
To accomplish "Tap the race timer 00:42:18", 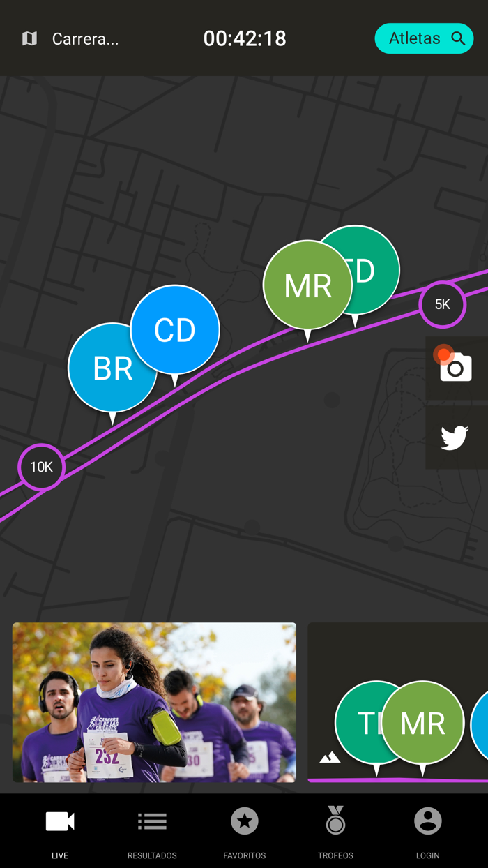I will pyautogui.click(x=245, y=38).
